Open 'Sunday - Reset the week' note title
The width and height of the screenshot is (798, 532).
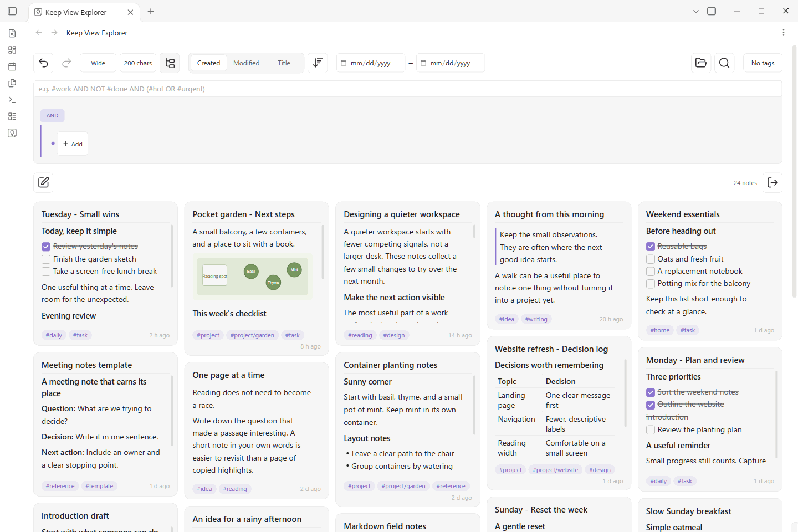(x=541, y=510)
